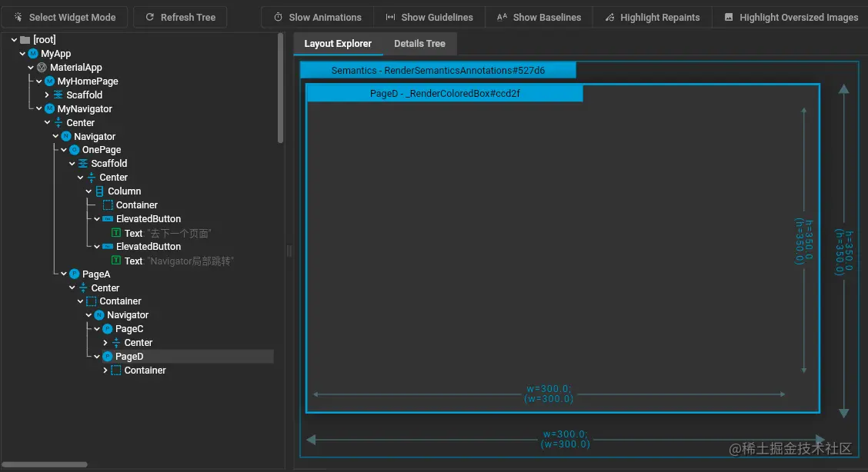Image resolution: width=868 pixels, height=472 pixels.
Task: Click the inner w=300.0 width label
Action: point(549,394)
